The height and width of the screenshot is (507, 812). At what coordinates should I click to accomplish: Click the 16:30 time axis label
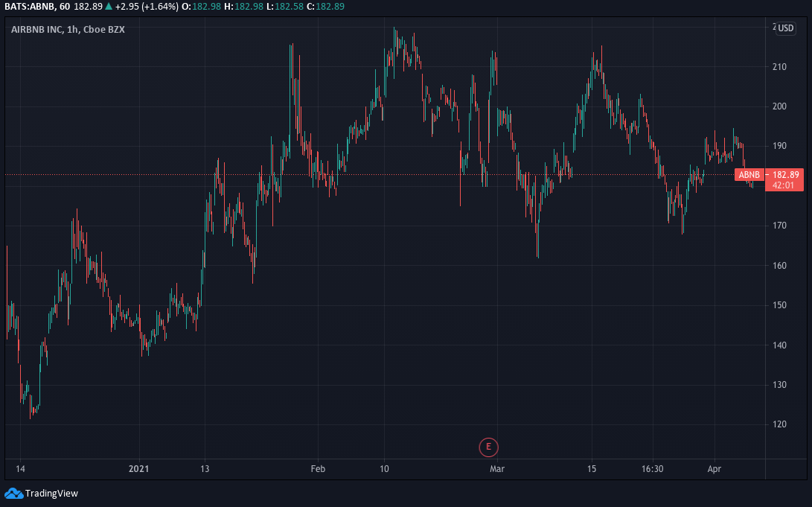[652, 469]
